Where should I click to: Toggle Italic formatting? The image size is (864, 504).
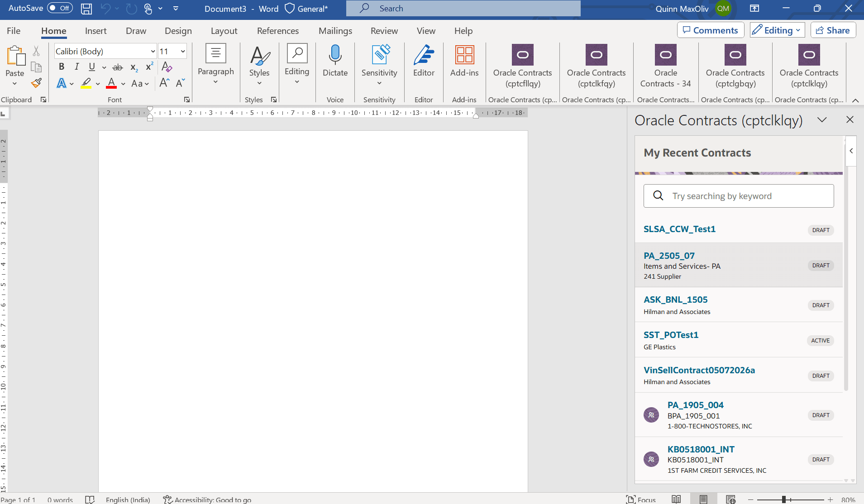pyautogui.click(x=77, y=67)
